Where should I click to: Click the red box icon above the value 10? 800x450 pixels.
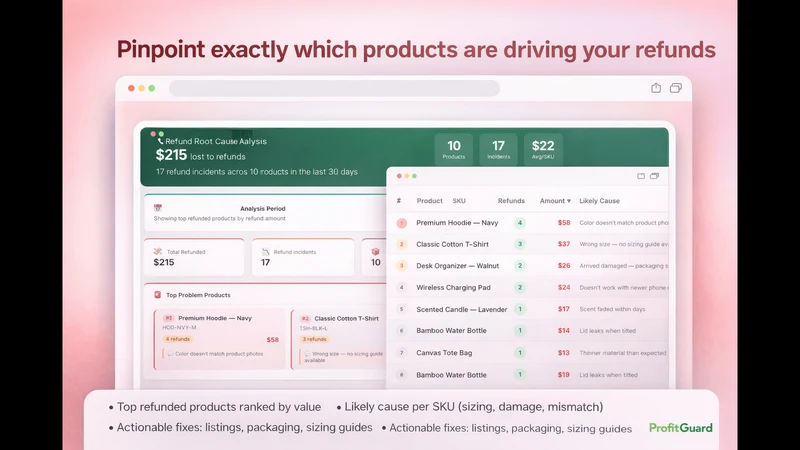point(376,252)
